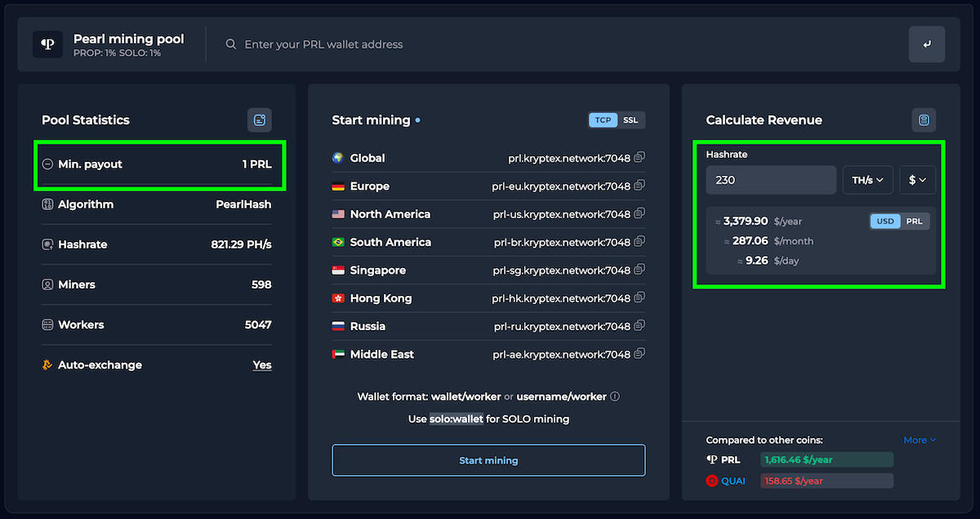Click the Workers count 5047

tap(258, 324)
